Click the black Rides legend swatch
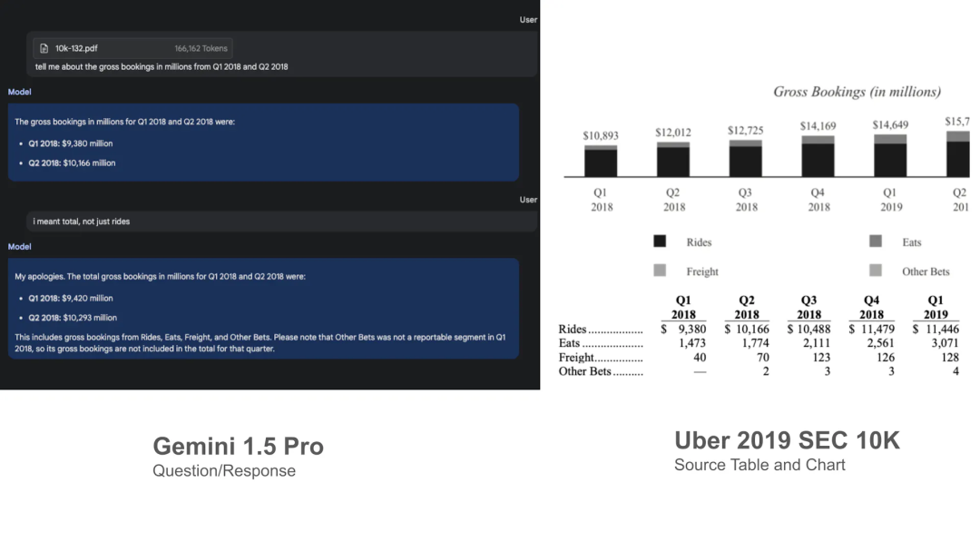 [660, 241]
